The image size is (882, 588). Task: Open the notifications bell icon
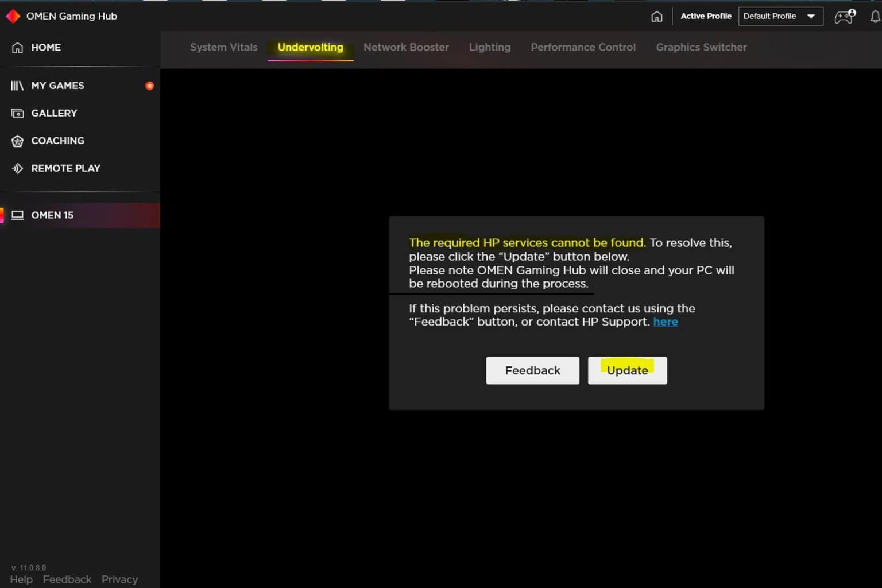[875, 17]
